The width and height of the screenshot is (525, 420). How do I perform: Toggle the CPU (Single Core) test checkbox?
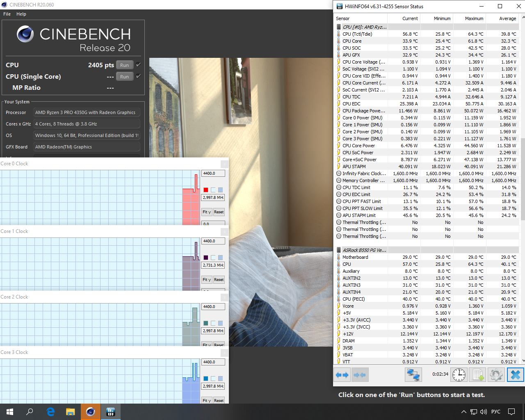[138, 76]
